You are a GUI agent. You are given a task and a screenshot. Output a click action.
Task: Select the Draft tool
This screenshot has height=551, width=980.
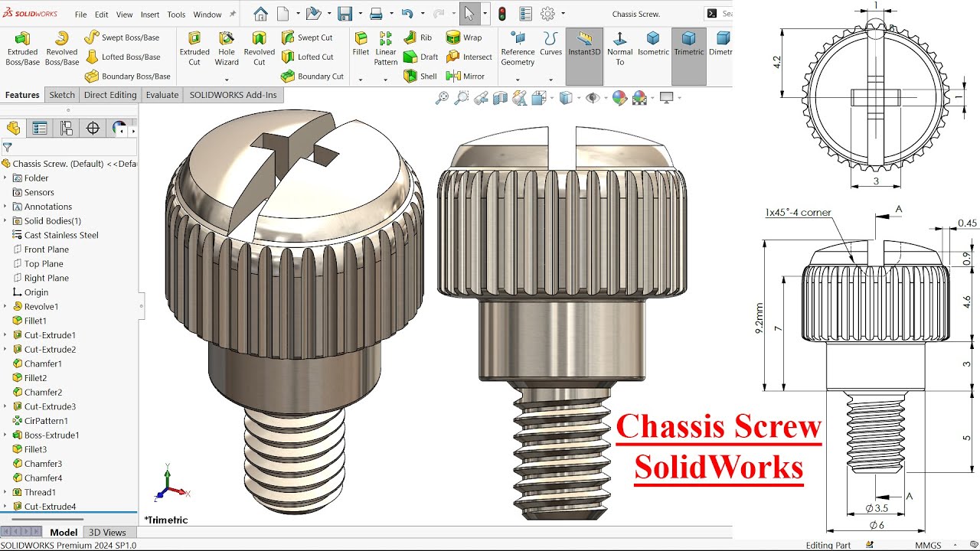click(420, 57)
